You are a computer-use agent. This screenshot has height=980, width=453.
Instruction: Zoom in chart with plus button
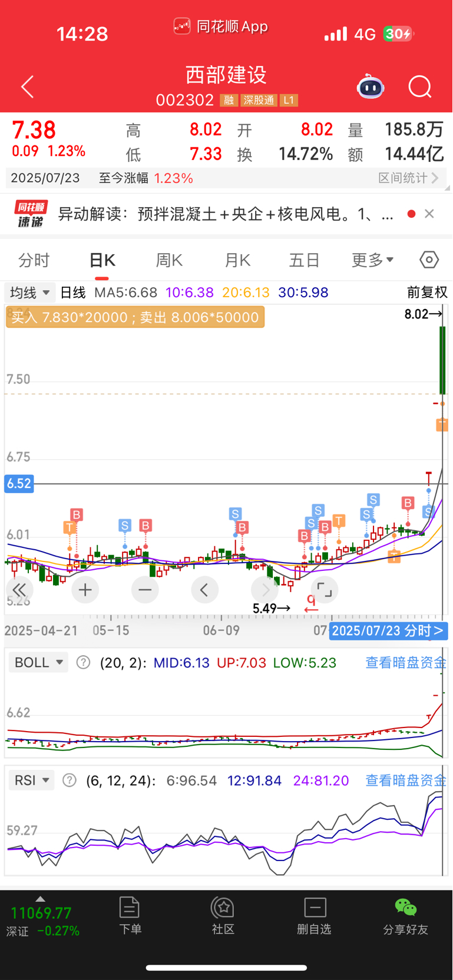tap(85, 590)
